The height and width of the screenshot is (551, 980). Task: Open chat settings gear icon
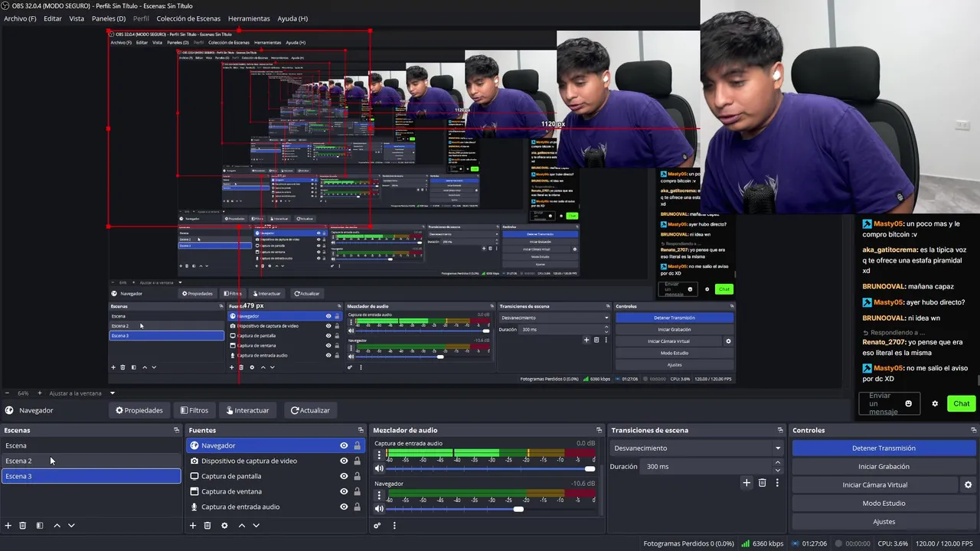coord(935,403)
